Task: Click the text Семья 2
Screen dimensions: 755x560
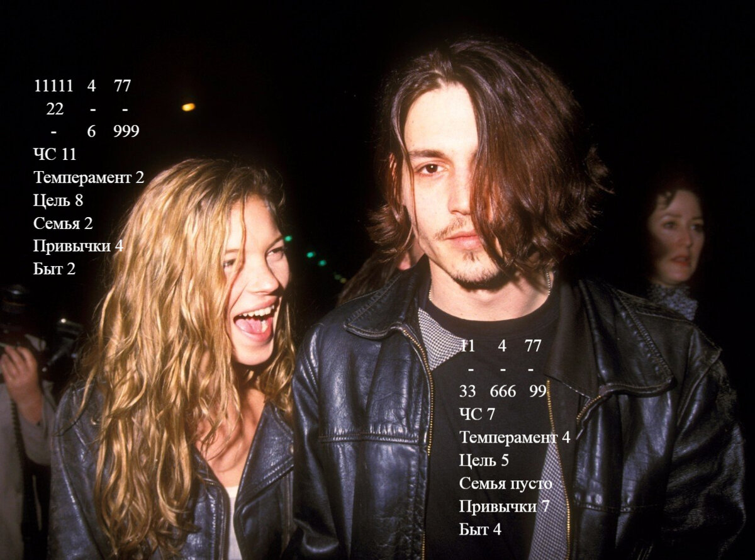Action: (x=63, y=223)
